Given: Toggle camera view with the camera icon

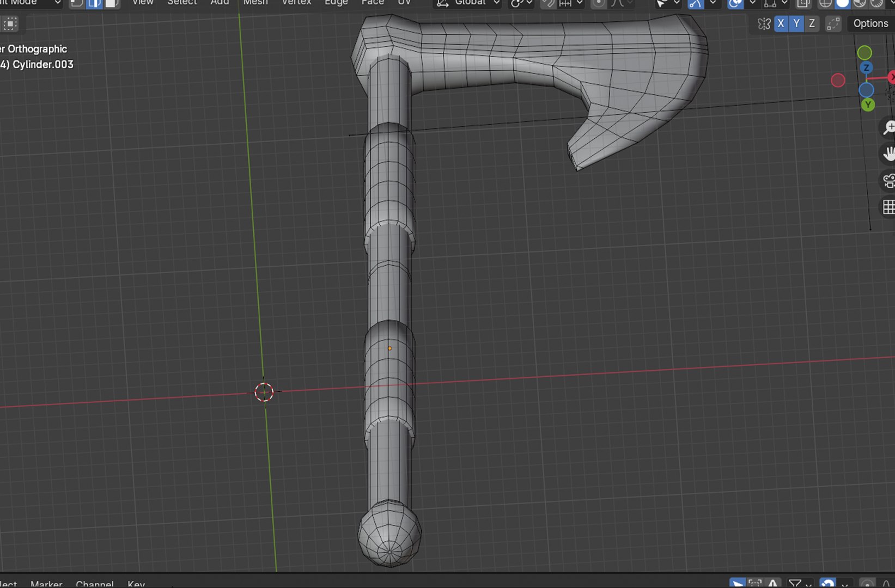Looking at the screenshot, I should [888, 181].
